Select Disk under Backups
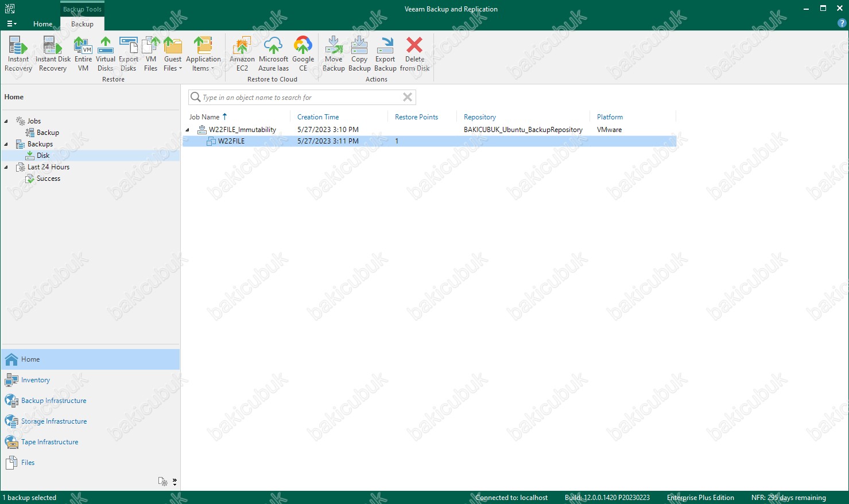The height and width of the screenshot is (504, 849). tap(43, 156)
